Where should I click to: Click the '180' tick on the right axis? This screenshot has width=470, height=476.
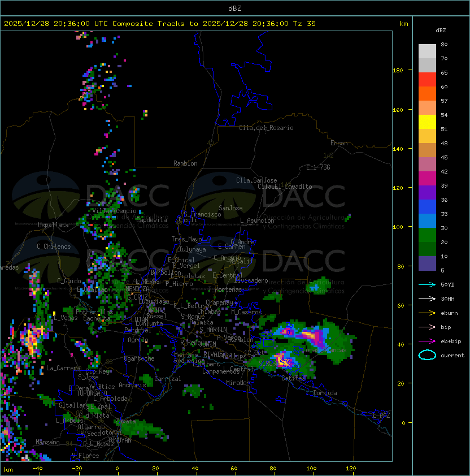tap(398, 71)
